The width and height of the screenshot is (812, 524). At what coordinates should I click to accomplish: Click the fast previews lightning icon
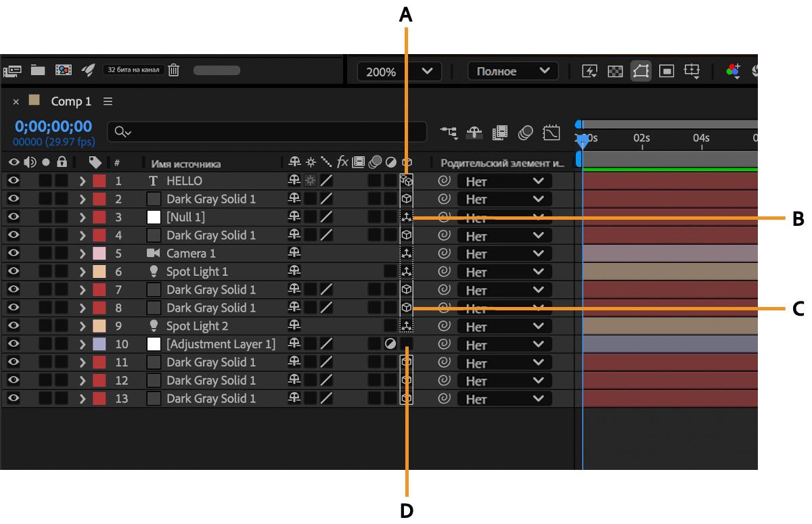pos(590,71)
